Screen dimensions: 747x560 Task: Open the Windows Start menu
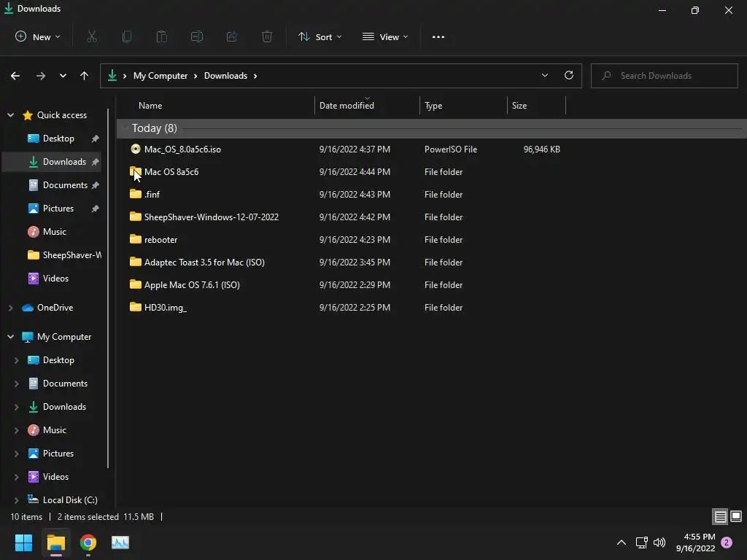(23, 542)
